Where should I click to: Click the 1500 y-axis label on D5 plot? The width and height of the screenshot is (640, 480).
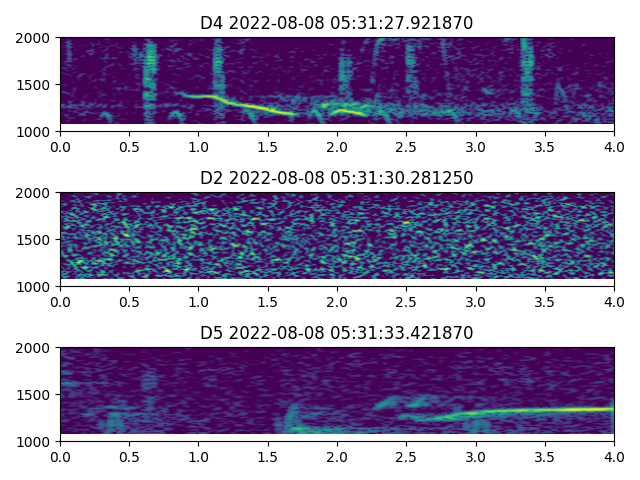click(37, 395)
